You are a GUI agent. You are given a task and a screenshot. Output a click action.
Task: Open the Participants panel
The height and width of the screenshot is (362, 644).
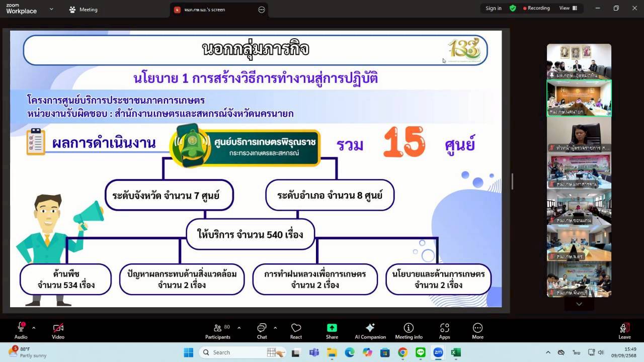218,330
